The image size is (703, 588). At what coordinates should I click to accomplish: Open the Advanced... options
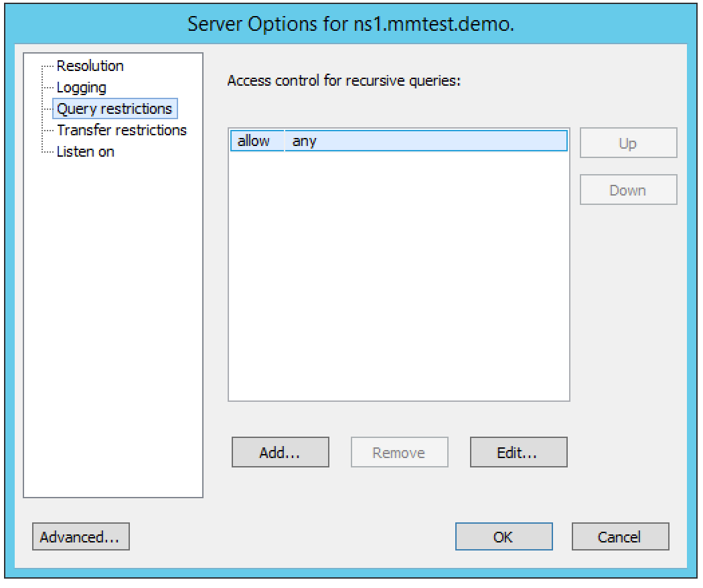click(x=80, y=536)
